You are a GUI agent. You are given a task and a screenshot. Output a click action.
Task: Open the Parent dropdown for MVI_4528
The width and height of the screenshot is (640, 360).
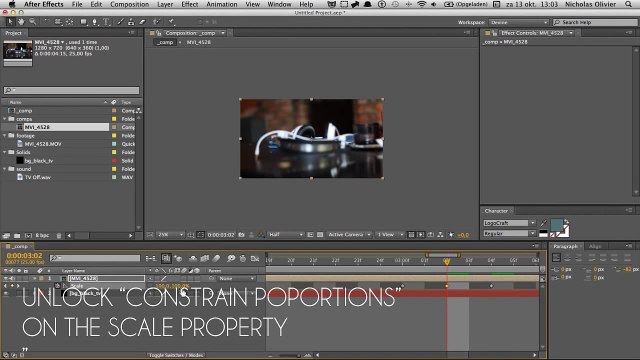tap(237, 278)
